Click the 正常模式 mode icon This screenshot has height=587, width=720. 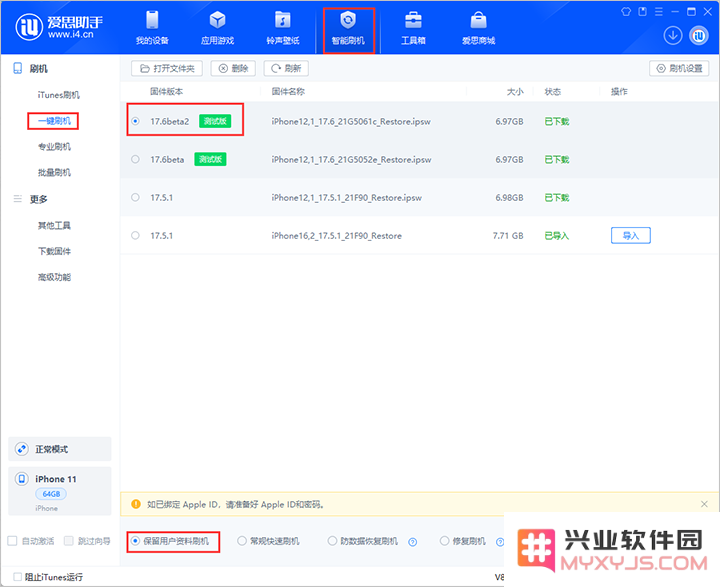point(22,449)
